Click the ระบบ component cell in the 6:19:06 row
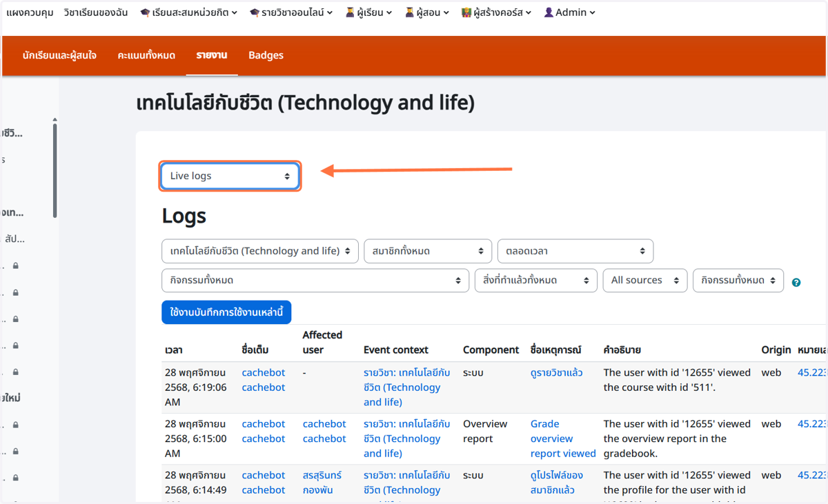 pyautogui.click(x=473, y=373)
